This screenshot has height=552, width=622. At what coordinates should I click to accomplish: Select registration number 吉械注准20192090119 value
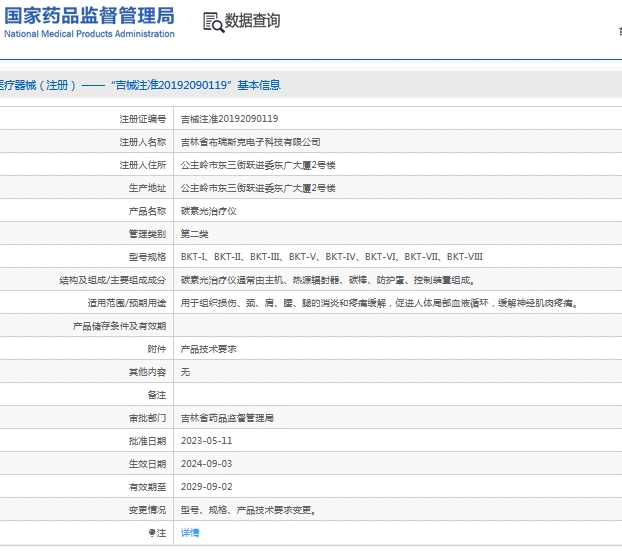pos(230,119)
